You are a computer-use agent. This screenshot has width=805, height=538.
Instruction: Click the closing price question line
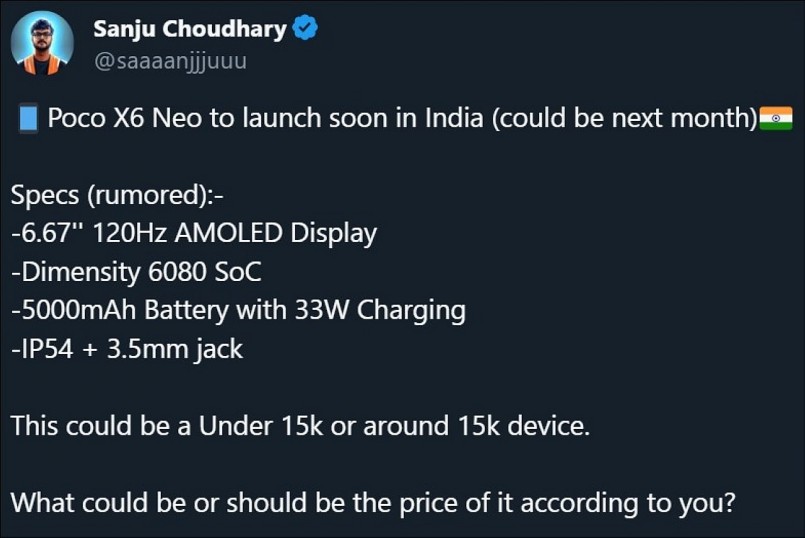click(x=373, y=503)
